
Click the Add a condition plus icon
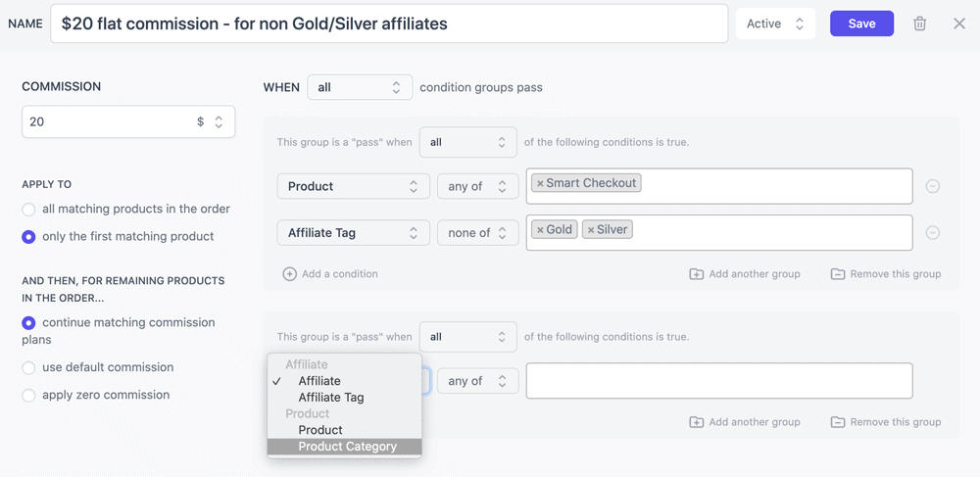coord(290,274)
